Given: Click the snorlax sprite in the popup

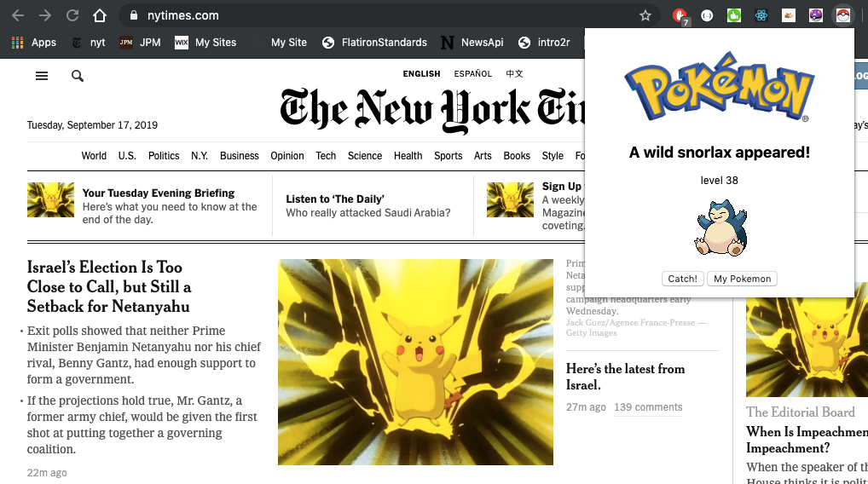Looking at the screenshot, I should click(x=720, y=228).
